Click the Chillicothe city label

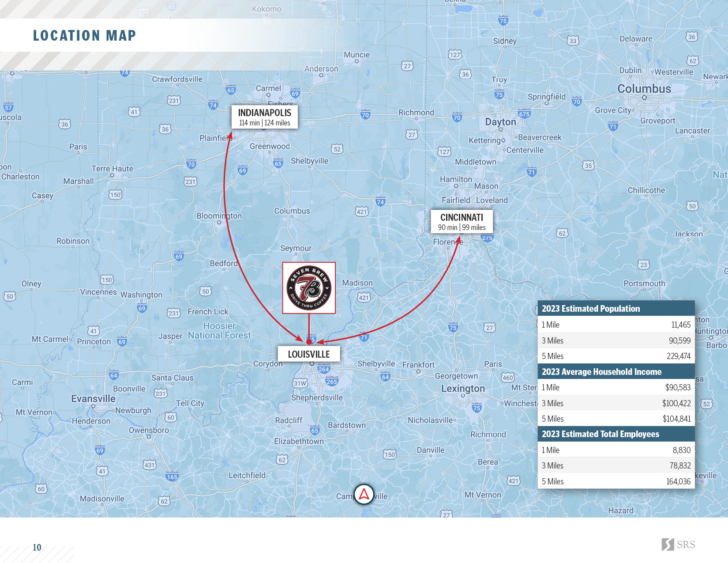point(646,190)
